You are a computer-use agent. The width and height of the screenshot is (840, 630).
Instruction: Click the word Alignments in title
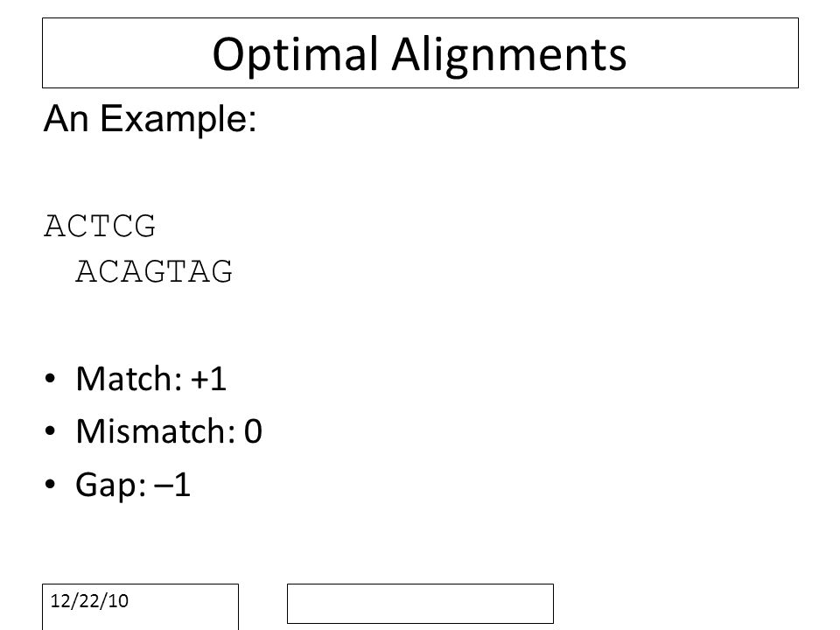(x=509, y=55)
